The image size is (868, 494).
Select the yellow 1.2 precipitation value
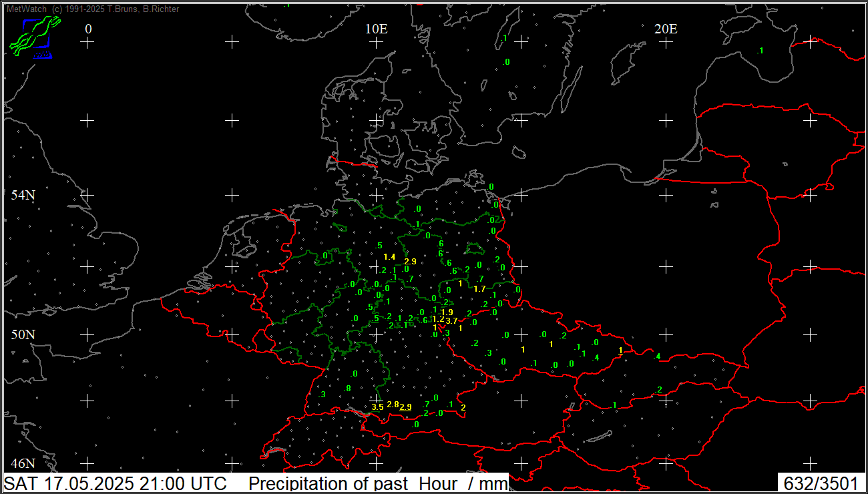439,319
